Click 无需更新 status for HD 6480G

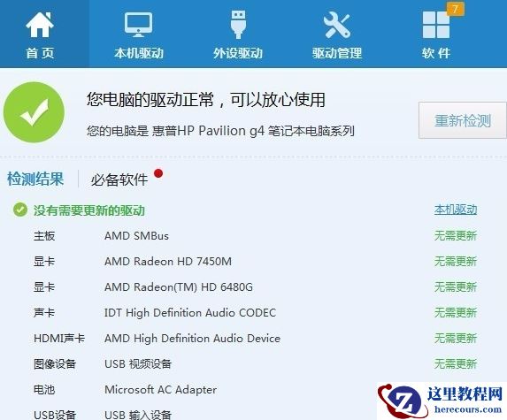pyautogui.click(x=456, y=286)
